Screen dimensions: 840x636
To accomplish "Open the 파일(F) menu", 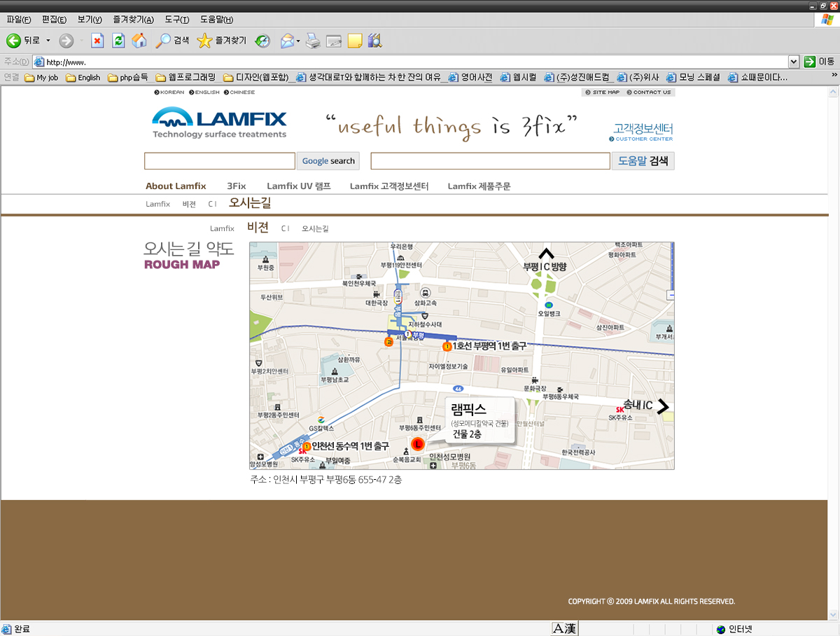I will point(18,19).
